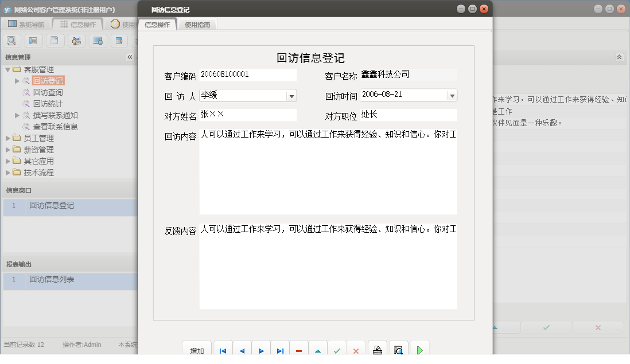Click the print icon in the record toolbar
Screen dimensions: 630x364
point(378,349)
